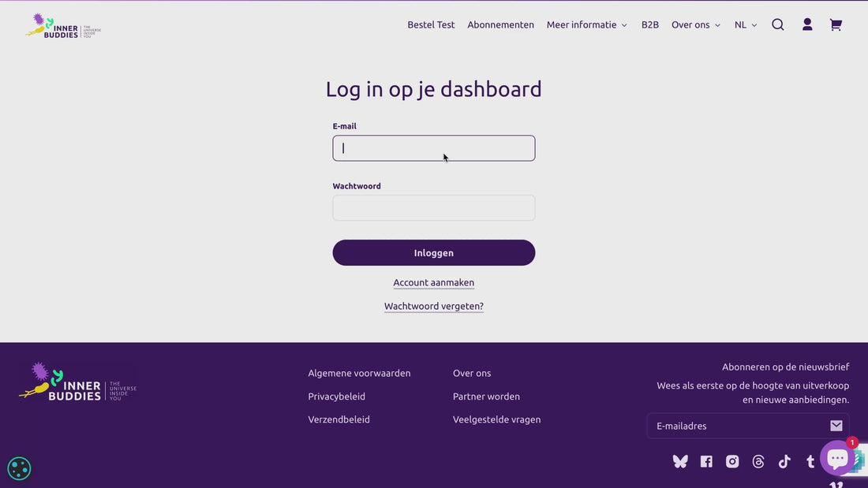Follow the Wachtwoord vergeten? link
868x488 pixels.
(434, 306)
